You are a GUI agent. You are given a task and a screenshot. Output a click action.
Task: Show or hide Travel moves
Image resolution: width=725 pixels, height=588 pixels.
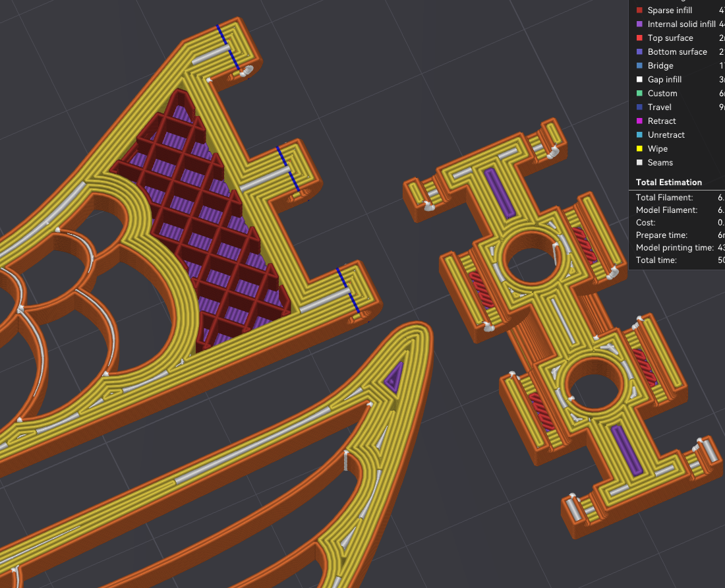659,107
